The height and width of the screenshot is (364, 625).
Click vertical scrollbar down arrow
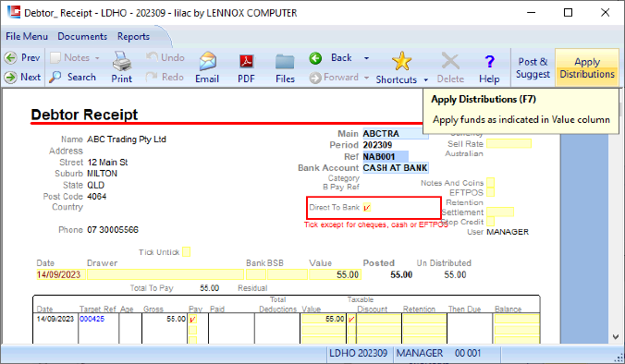pos(616,337)
